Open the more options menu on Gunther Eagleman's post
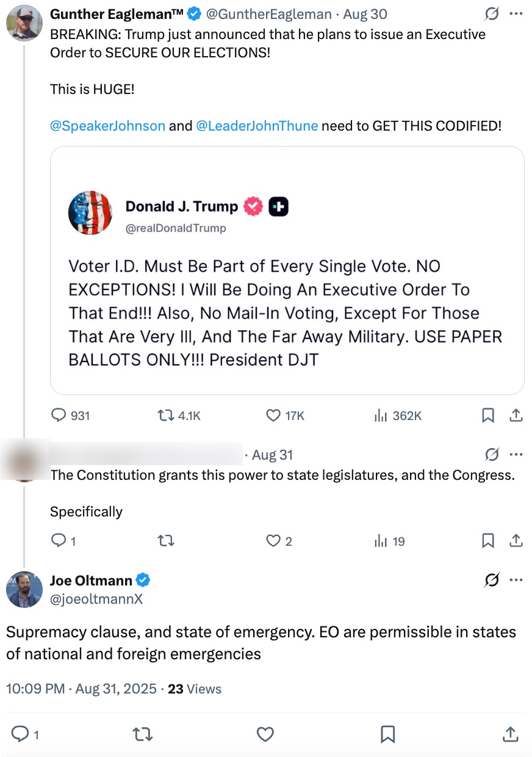This screenshot has height=757, width=532. [x=516, y=13]
